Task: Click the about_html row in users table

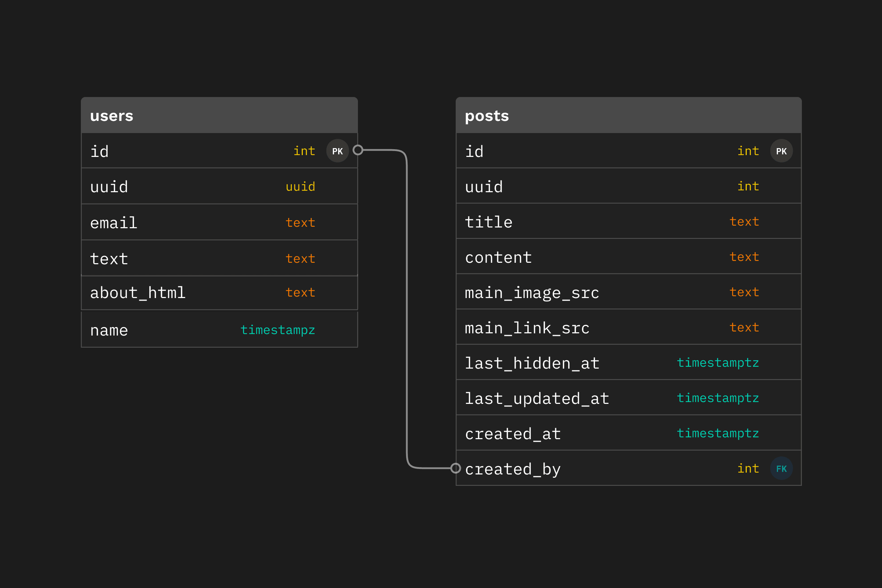Action: [x=137, y=293]
